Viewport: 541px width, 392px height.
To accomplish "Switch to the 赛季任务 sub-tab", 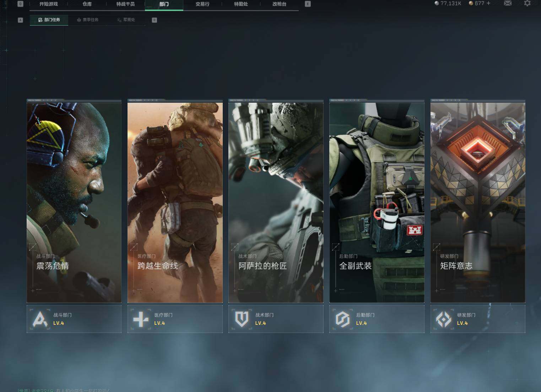I will (87, 20).
